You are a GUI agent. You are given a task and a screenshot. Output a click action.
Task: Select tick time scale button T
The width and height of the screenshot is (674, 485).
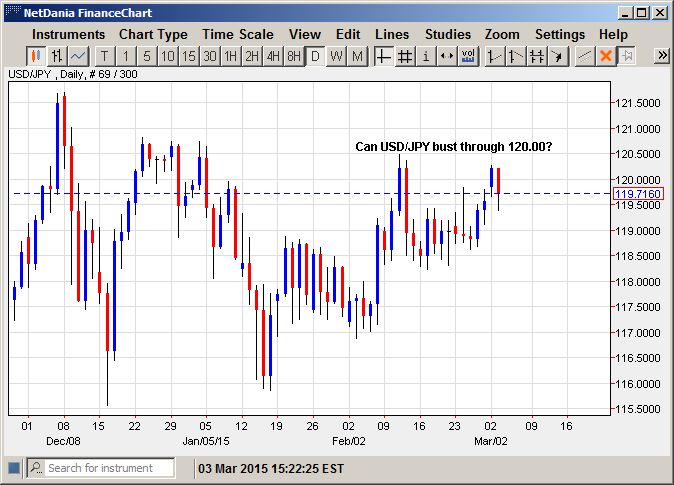coord(104,56)
